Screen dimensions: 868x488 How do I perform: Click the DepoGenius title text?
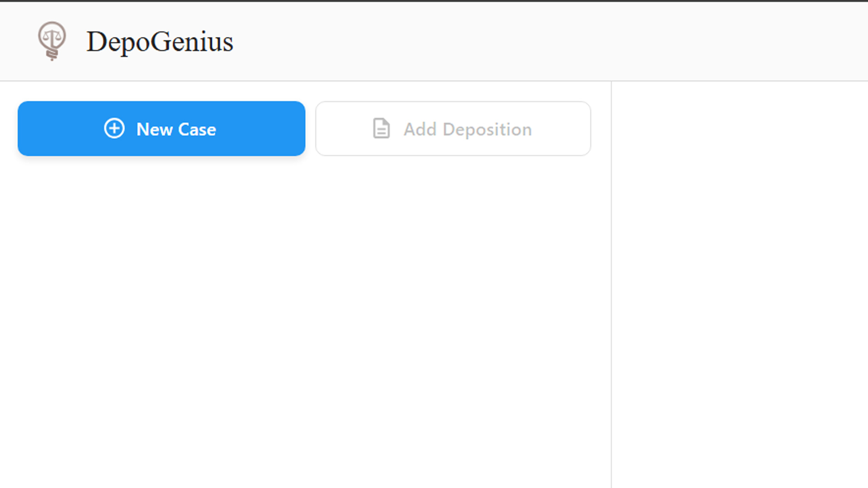point(160,42)
